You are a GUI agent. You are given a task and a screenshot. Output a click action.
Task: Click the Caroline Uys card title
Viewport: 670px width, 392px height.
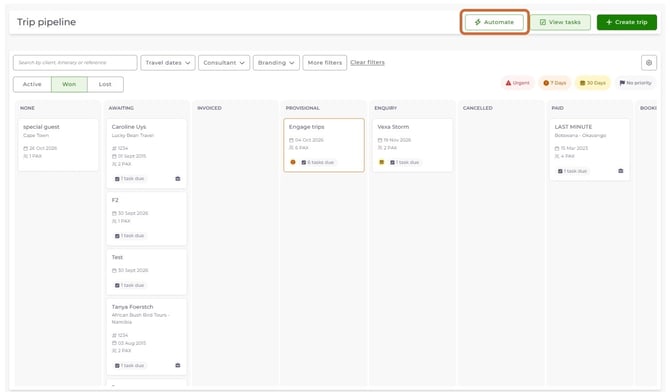(x=129, y=127)
